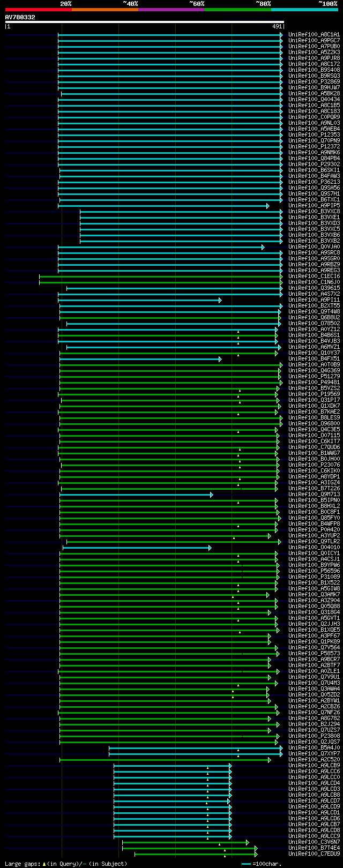Open hit UniRef100_A5Z2K3
The width and height of the screenshot is (343, 868).
(x=314, y=53)
